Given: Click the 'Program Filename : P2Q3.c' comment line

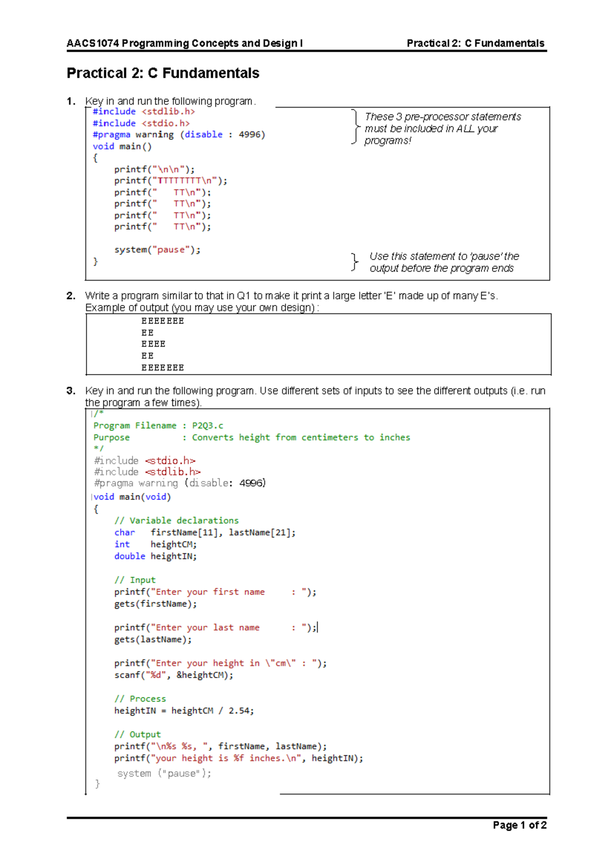Looking at the screenshot, I should coord(158,425).
